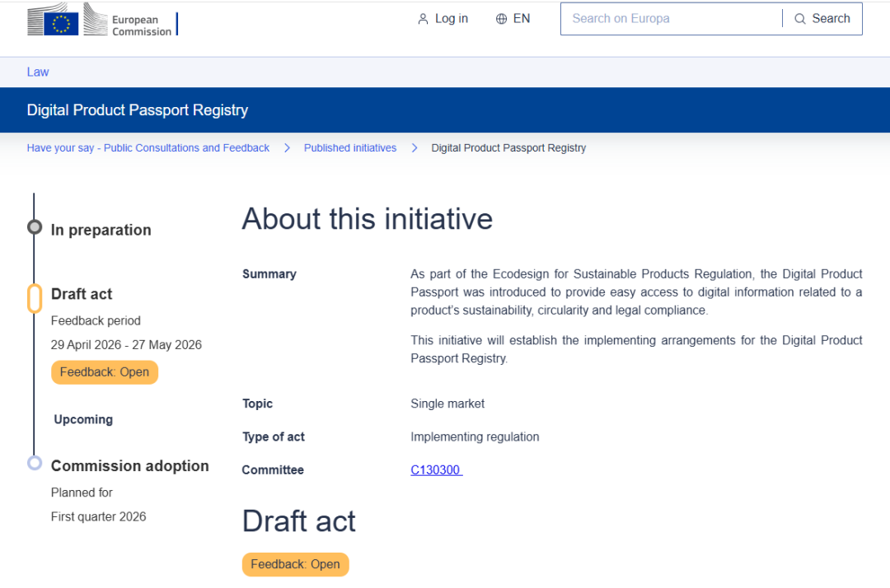Click the In preparation timeline marker
890x588 pixels.
[35, 227]
